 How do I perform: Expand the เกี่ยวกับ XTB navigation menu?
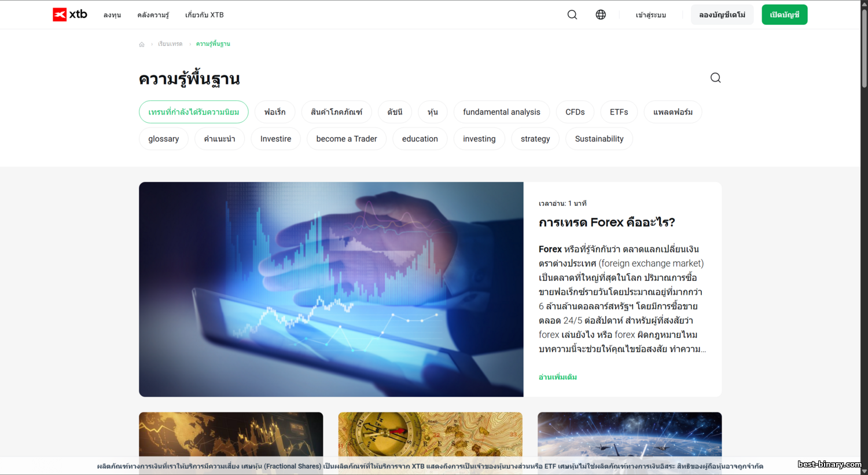204,15
